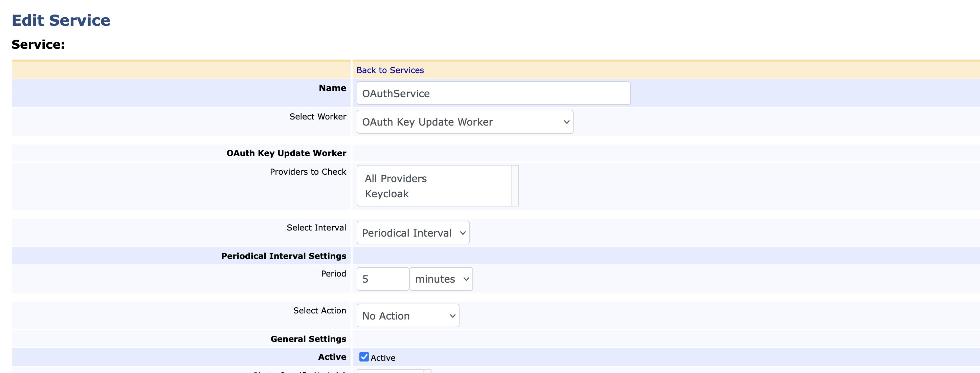Click the OAuth Key Update Worker section heading
Viewport: 980px width, 373px height.
286,153
